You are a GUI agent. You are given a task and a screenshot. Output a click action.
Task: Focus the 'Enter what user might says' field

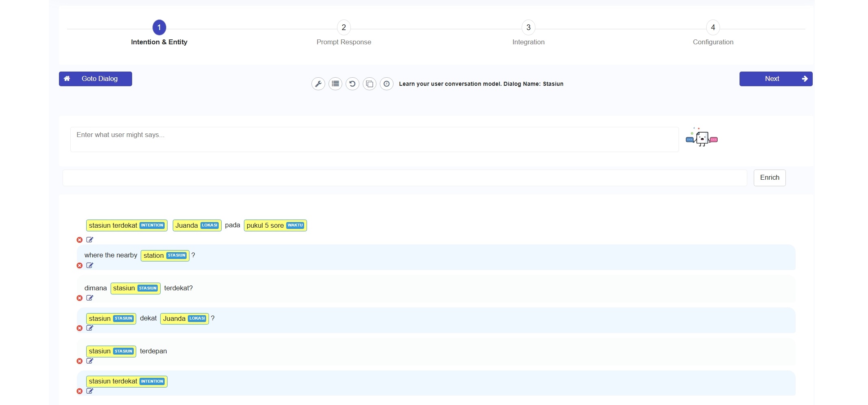[374, 139]
